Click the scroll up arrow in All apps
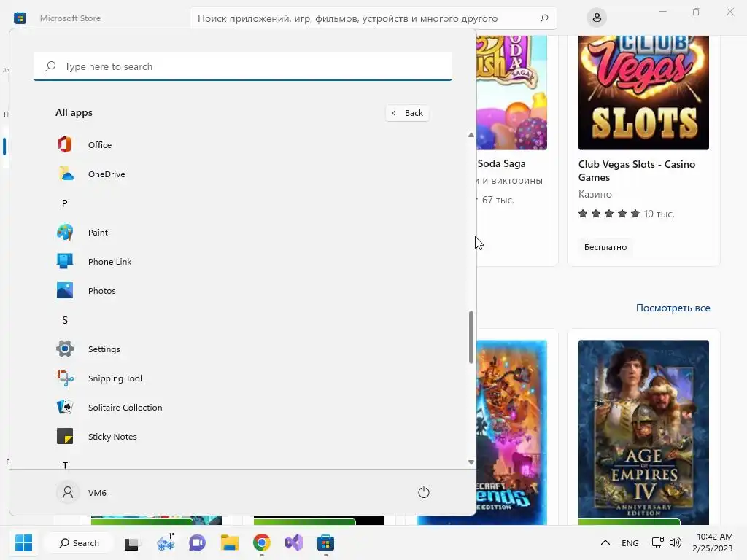Image resolution: width=747 pixels, height=560 pixels. (471, 135)
